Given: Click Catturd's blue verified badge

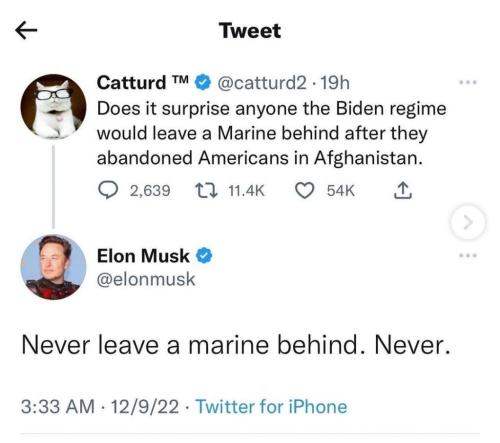Looking at the screenshot, I should click(203, 82).
